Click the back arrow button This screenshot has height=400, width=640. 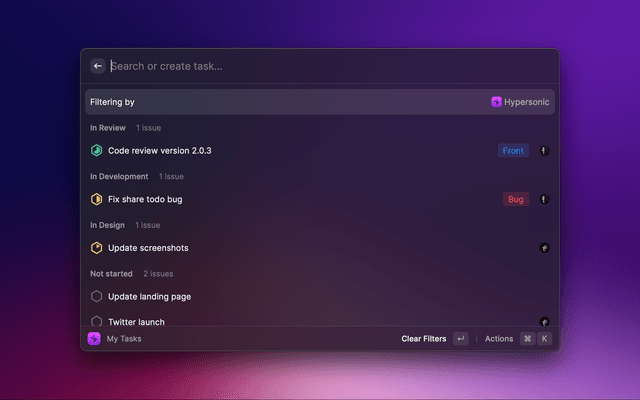98,66
